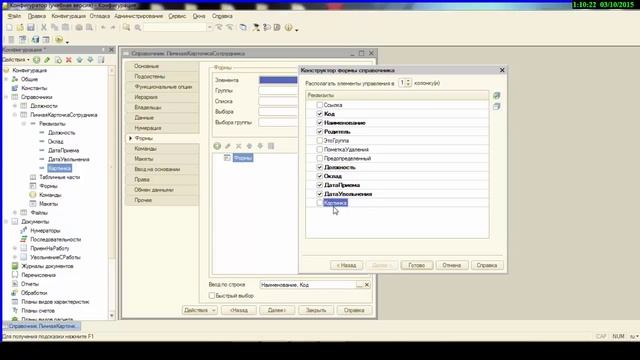Expand the Должности tree node
Image resolution: width=640 pixels, height=360 pixels.
(15, 106)
